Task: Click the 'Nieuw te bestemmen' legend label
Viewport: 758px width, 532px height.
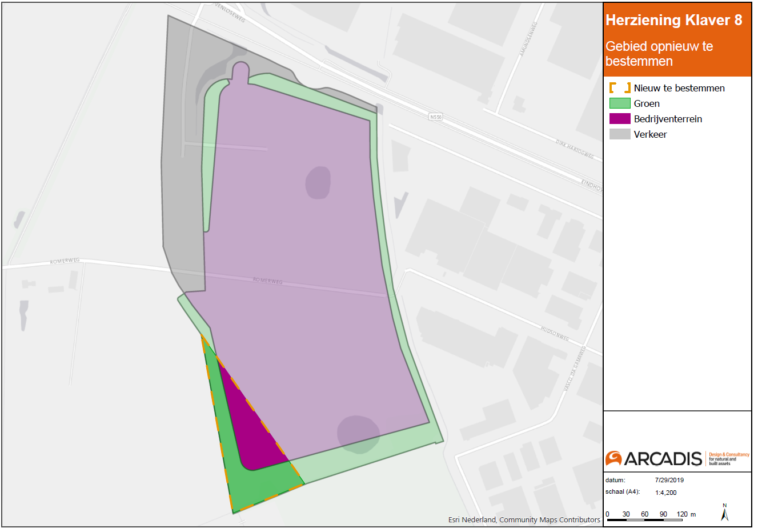Action: click(x=679, y=88)
